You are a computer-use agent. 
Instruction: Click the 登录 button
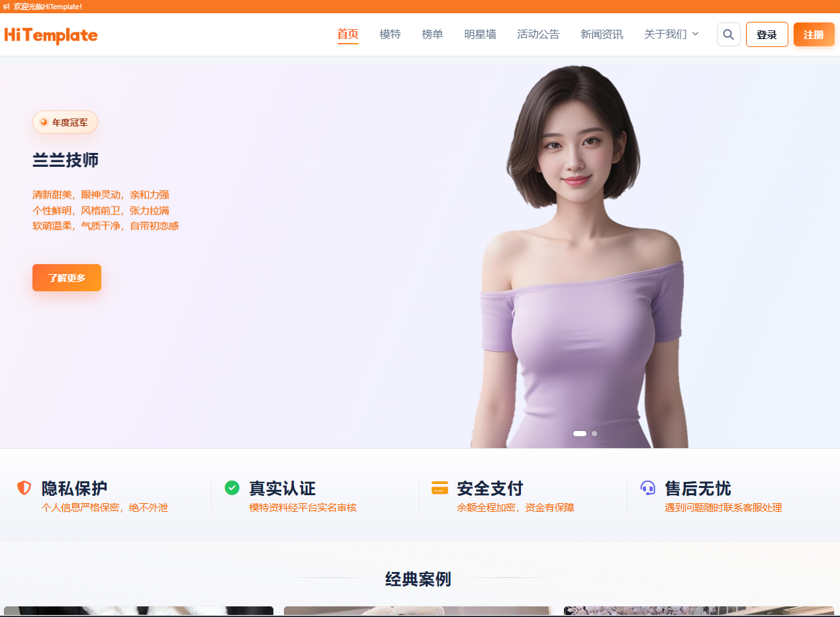[767, 34]
